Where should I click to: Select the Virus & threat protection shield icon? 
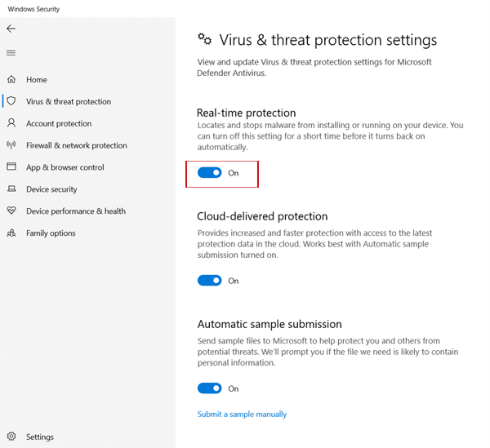(x=11, y=101)
